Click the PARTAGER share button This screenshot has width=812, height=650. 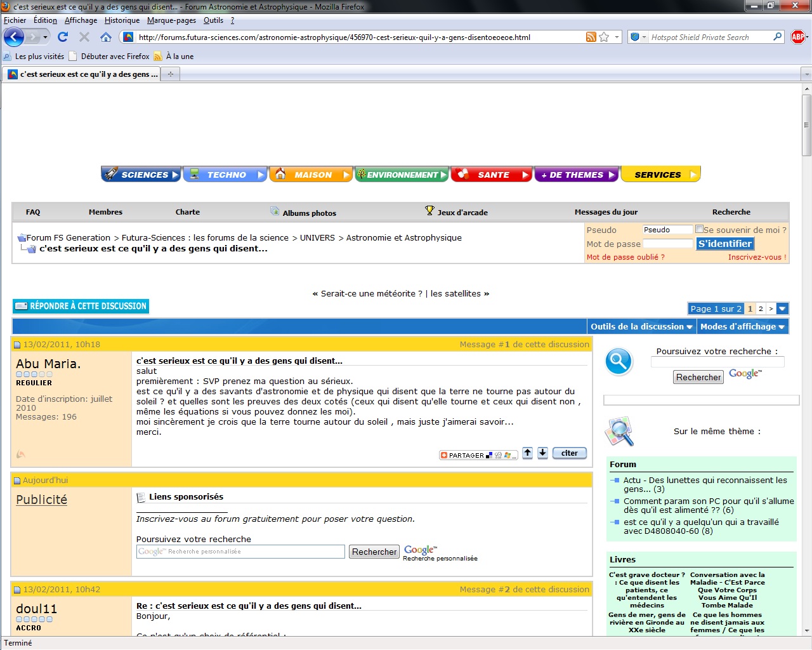coord(478,455)
